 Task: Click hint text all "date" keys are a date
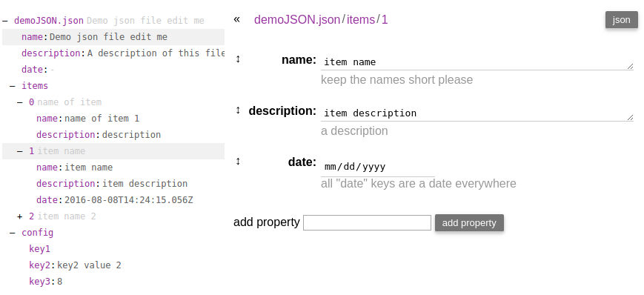[419, 183]
